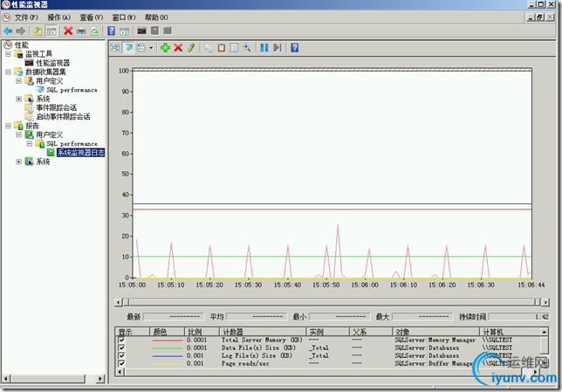Viewport: 562px width, 392px height.
Task: Collapse the 报告 tree node
Action: pyautogui.click(x=8, y=126)
